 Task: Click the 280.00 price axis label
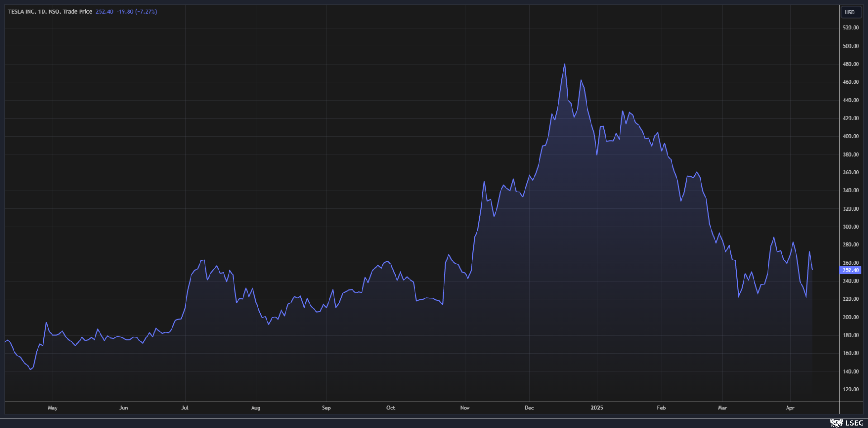click(x=851, y=245)
